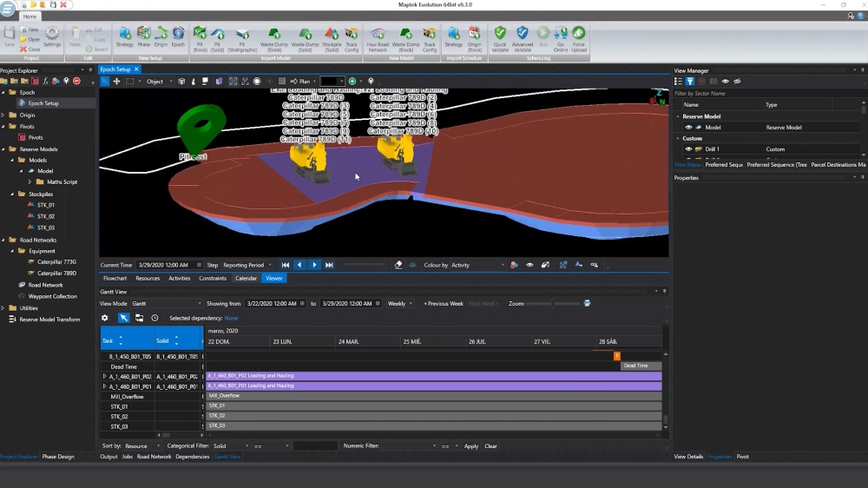The height and width of the screenshot is (488, 868).
Task: Toggle visibility of the Reserve Model 'Model' row
Action: pyautogui.click(x=688, y=128)
